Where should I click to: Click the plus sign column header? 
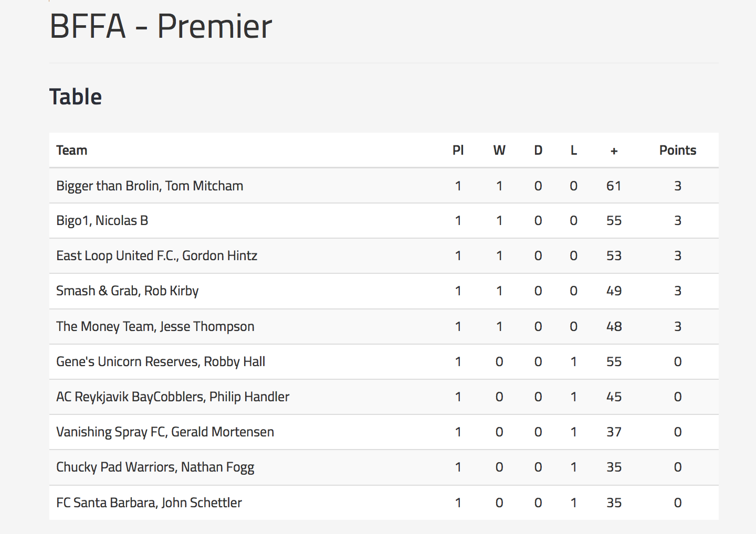(x=614, y=151)
